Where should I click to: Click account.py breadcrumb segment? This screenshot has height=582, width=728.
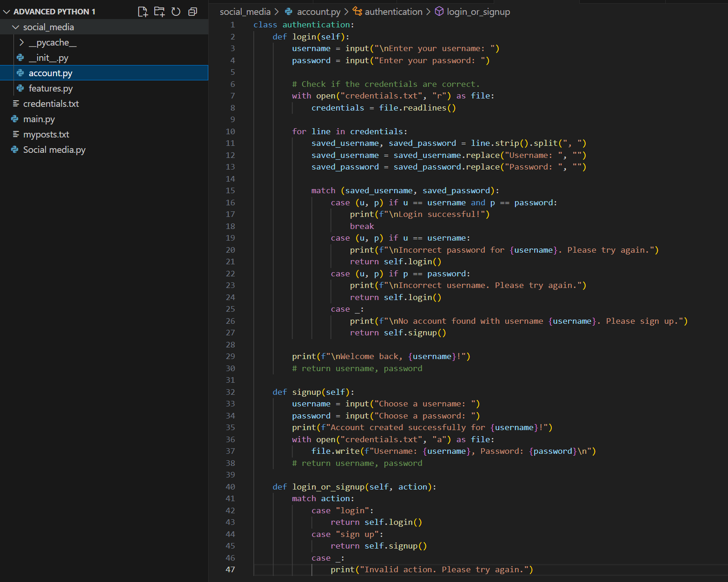(318, 12)
